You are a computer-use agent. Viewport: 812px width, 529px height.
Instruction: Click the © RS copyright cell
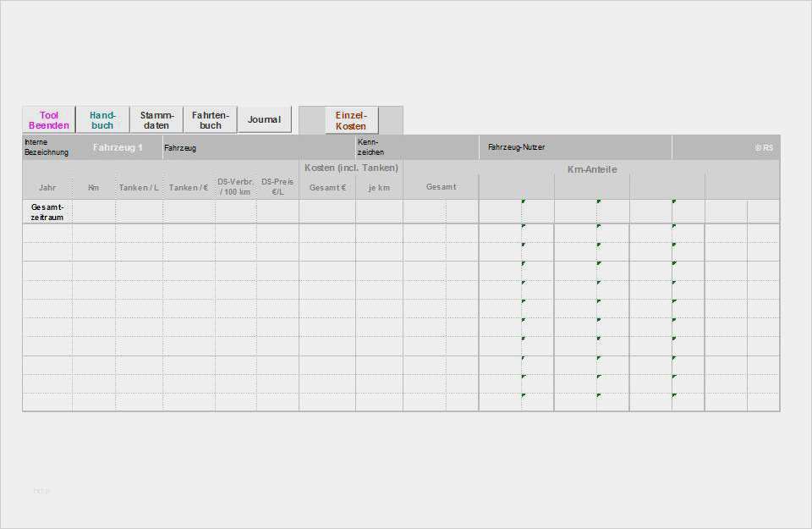click(x=764, y=147)
